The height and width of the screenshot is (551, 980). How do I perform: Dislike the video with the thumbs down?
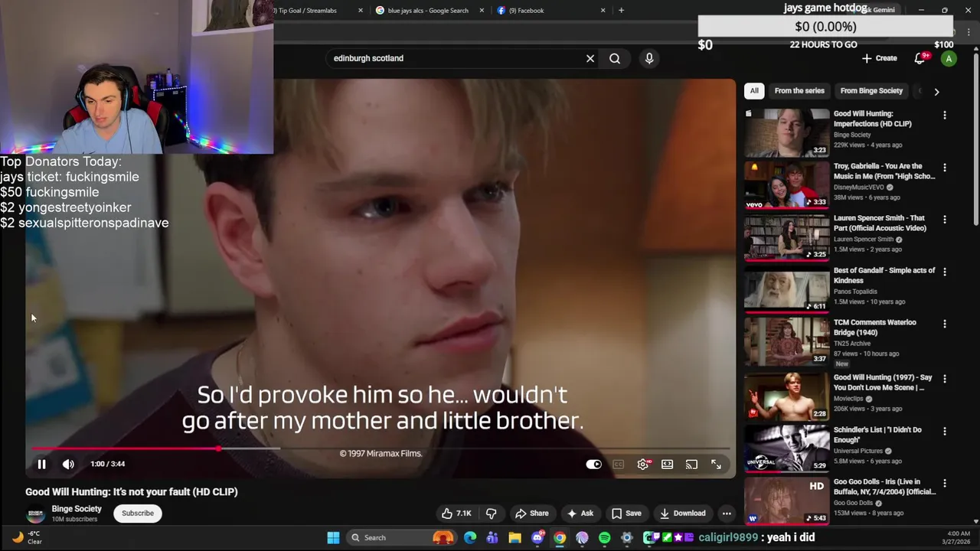click(492, 514)
